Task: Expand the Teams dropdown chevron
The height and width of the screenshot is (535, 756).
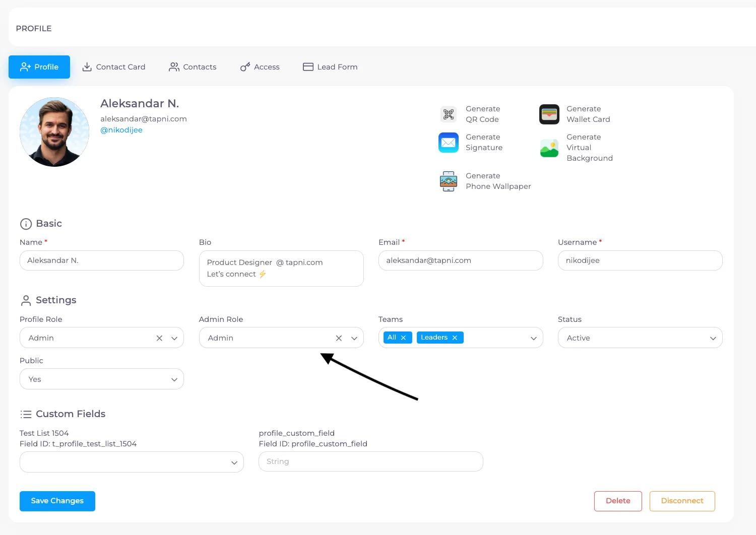Action: [534, 338]
